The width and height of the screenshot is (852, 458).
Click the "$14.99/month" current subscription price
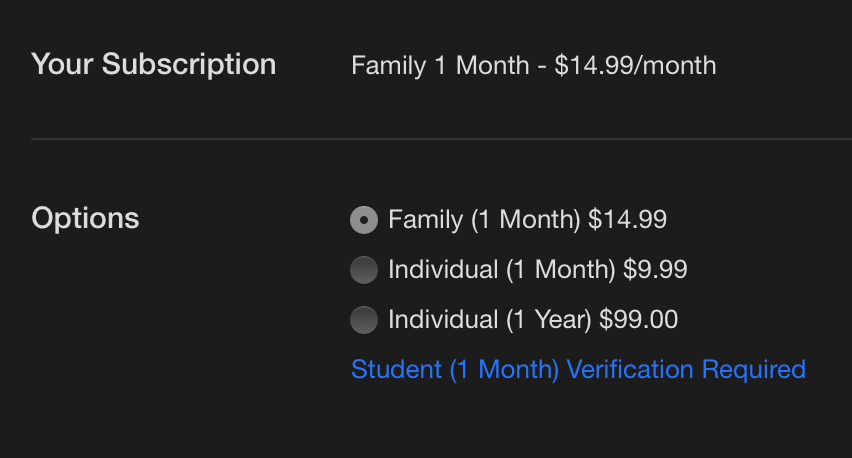coord(635,66)
